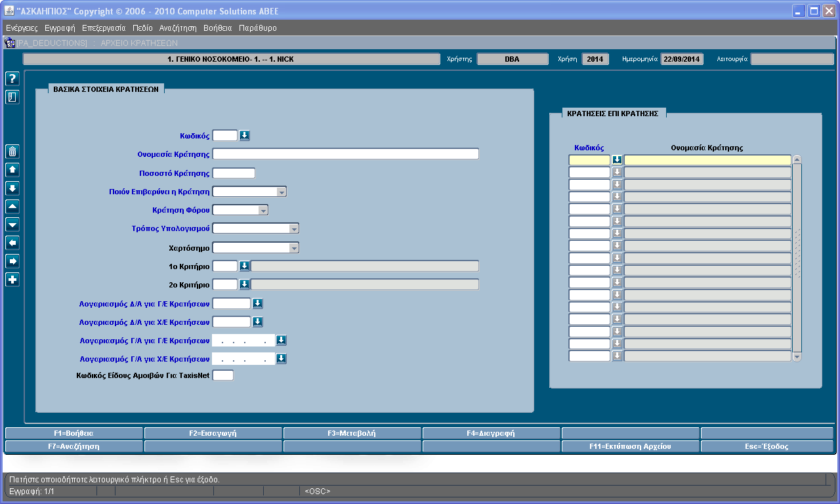840x504 pixels.
Task: Click the F11=Εκτύπωση Αρχείου button
Action: point(631,446)
